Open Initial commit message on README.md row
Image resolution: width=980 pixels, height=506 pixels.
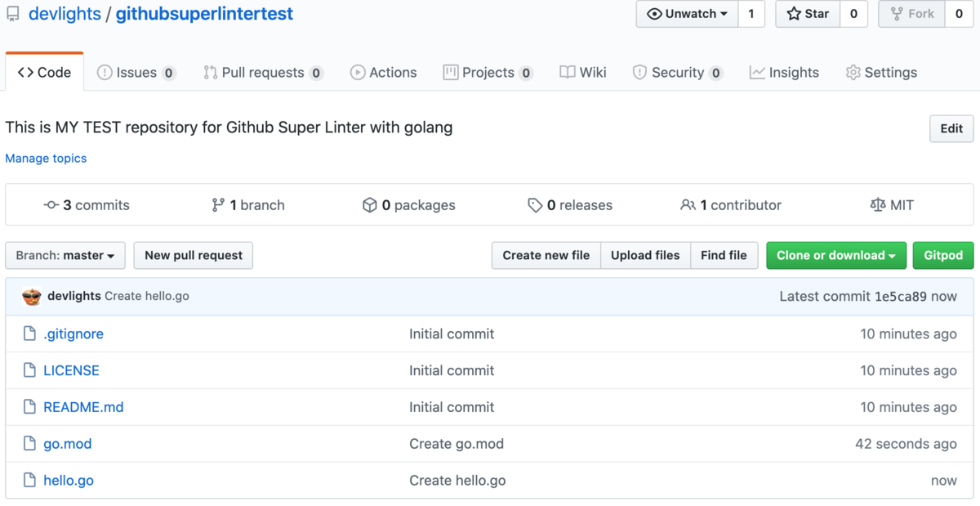452,407
